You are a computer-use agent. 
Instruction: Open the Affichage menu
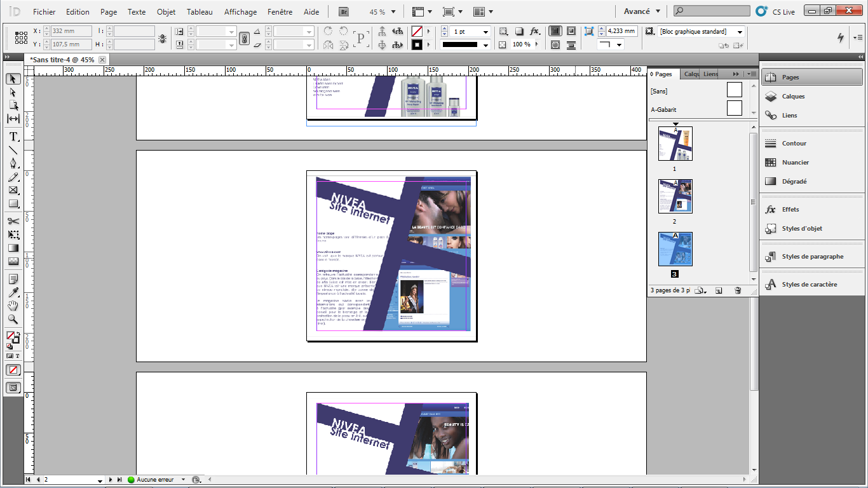coord(241,12)
